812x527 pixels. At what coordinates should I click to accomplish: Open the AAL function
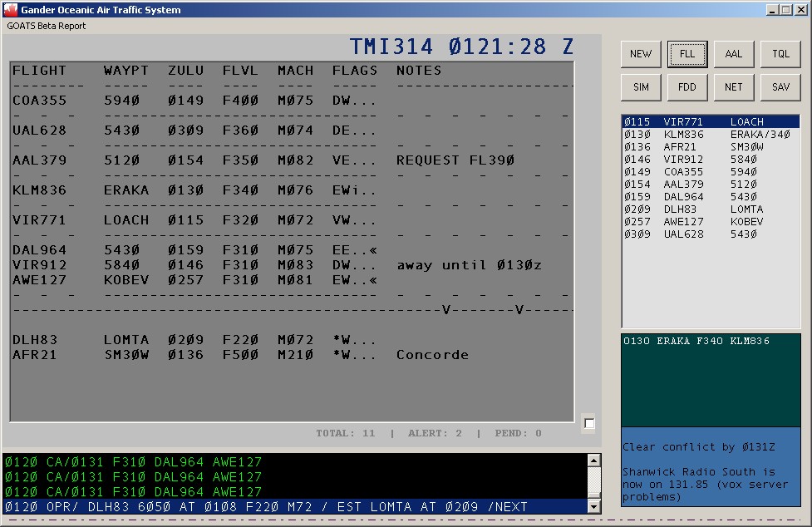pyautogui.click(x=733, y=54)
